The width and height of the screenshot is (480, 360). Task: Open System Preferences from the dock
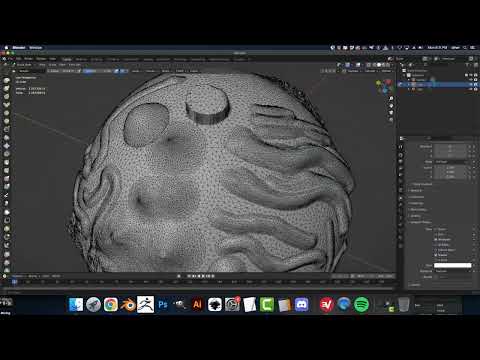point(232,305)
